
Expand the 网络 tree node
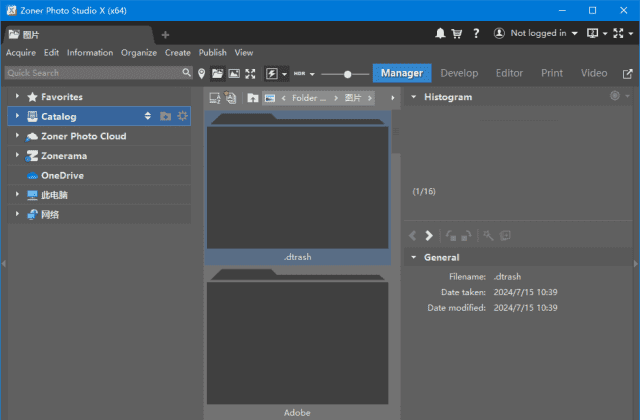click(x=17, y=214)
